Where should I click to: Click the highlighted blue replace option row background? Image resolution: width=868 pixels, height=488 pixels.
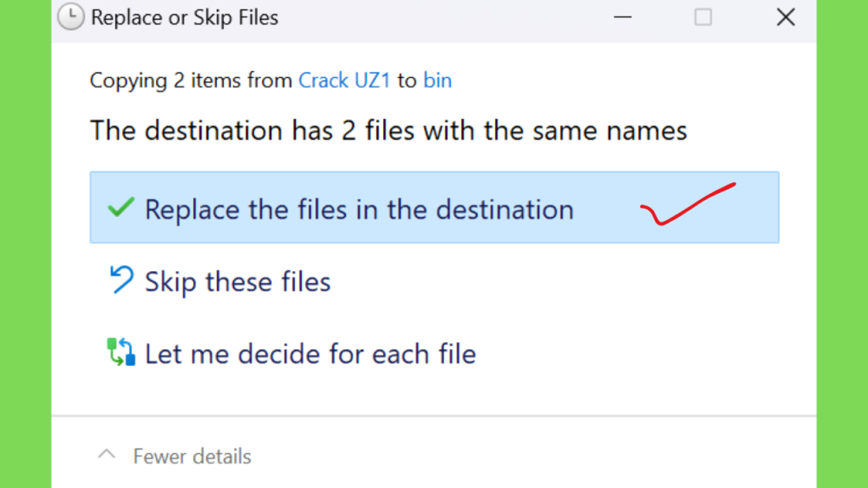point(435,208)
